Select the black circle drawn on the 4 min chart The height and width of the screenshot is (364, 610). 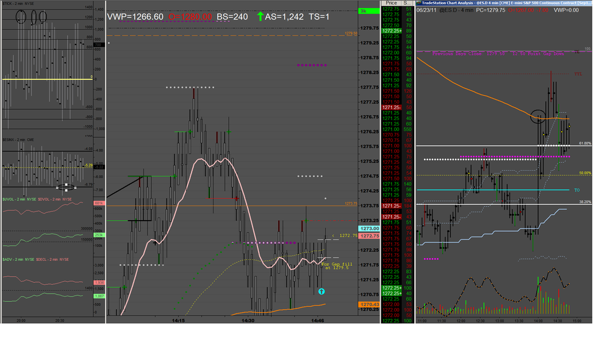[539, 116]
